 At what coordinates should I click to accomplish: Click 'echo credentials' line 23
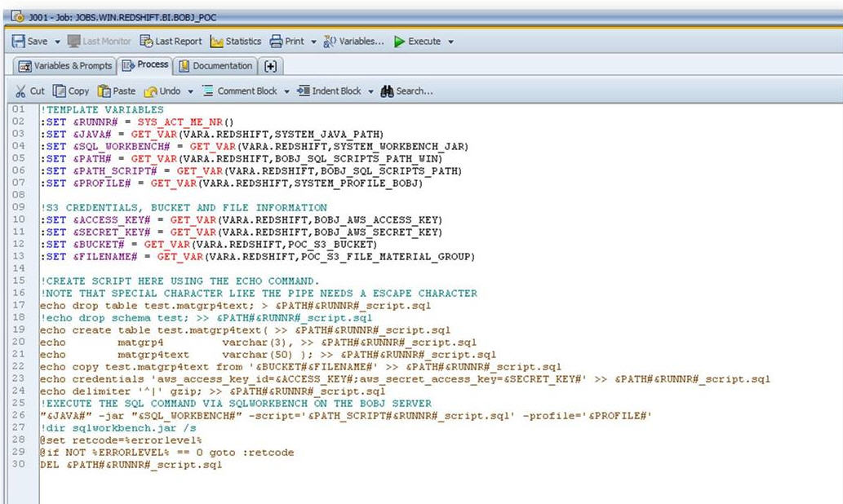click(405, 380)
